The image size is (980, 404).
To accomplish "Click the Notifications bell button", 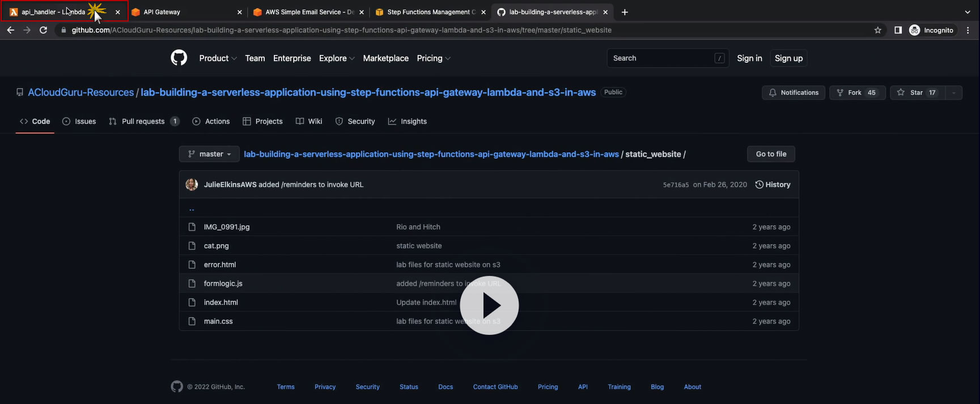I will (794, 92).
